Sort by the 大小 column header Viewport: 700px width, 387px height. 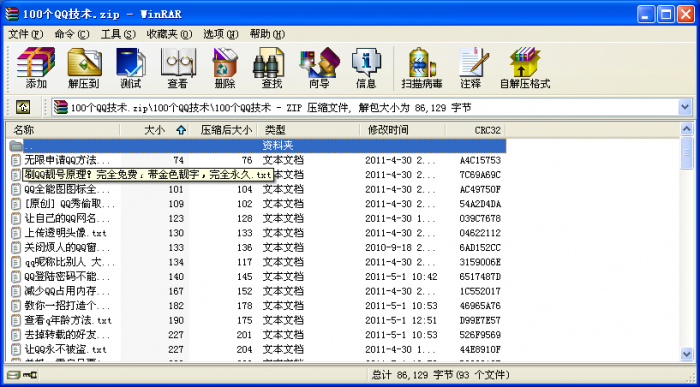pyautogui.click(x=154, y=130)
